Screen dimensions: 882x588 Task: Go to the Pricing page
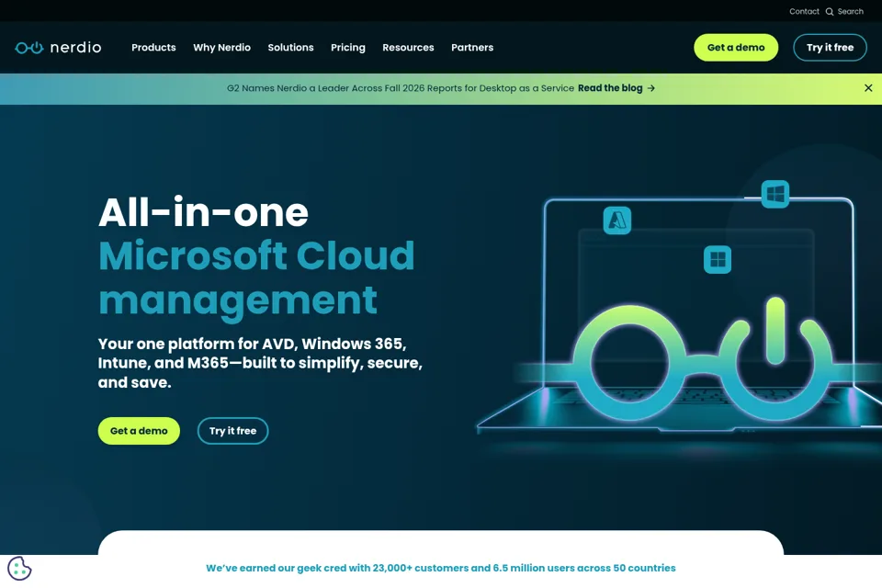[347, 47]
